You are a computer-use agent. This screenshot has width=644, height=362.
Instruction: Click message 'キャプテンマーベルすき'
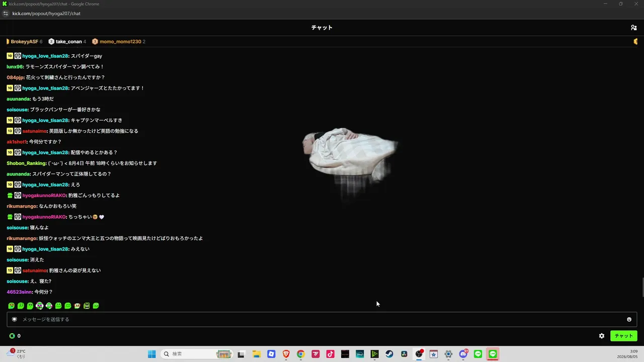coord(97,120)
